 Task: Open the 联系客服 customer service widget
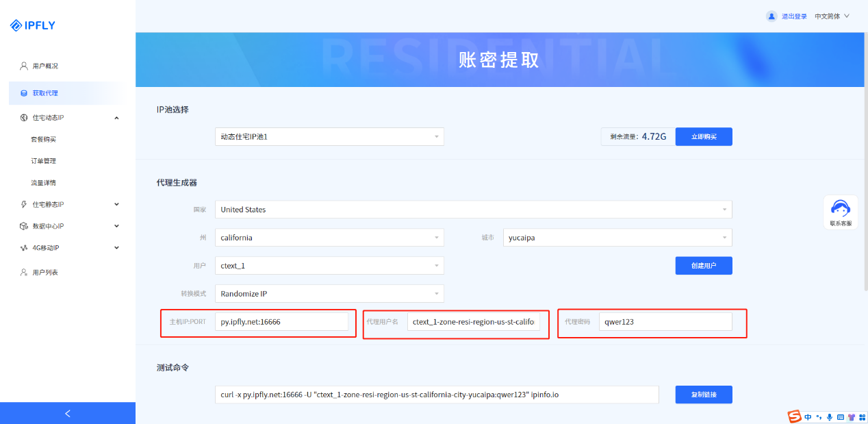tap(840, 212)
